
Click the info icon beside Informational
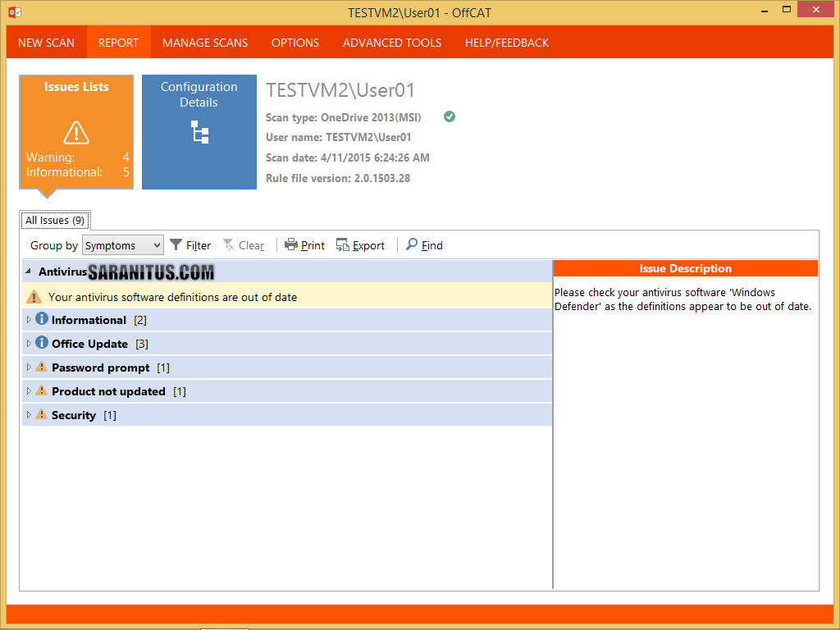42,319
